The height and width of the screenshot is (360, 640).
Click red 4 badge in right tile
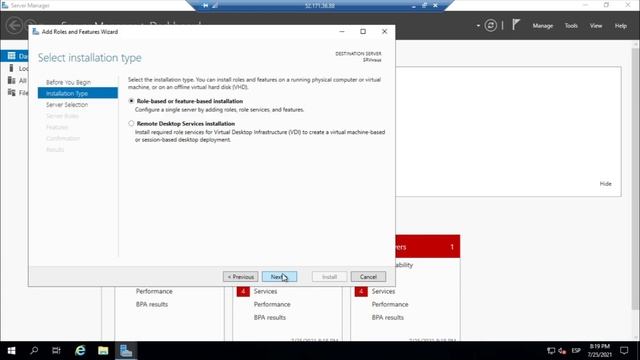[x=361, y=291]
